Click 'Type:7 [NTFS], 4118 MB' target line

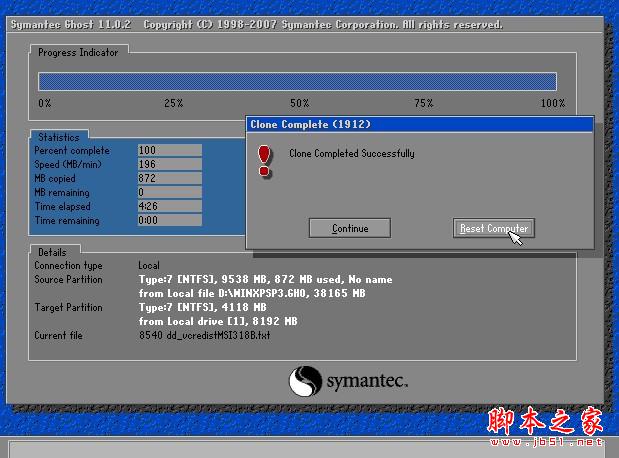coord(203,307)
